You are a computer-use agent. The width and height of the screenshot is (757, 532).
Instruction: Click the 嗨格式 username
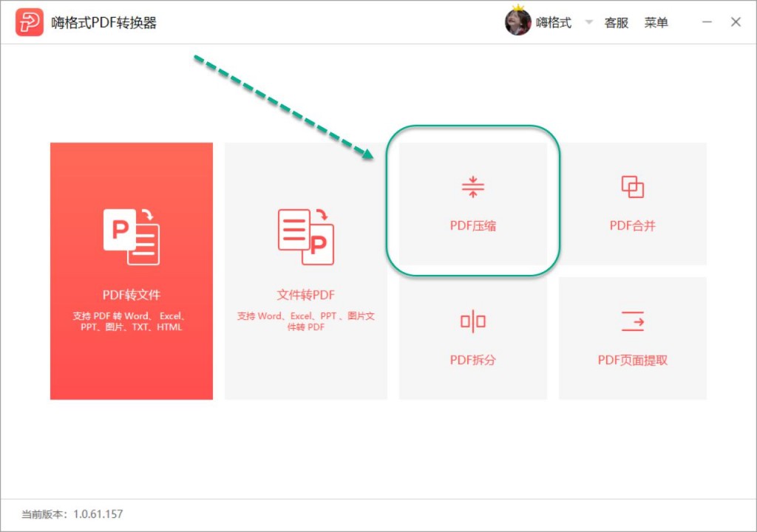click(x=554, y=23)
